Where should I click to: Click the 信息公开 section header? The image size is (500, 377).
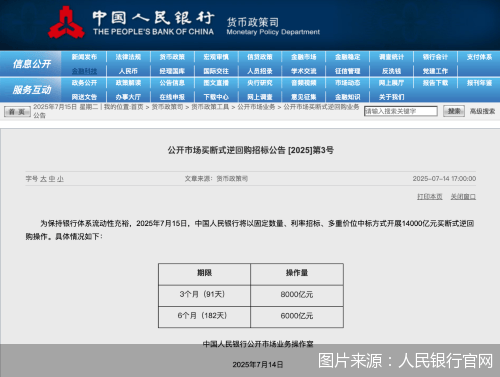coord(32,64)
